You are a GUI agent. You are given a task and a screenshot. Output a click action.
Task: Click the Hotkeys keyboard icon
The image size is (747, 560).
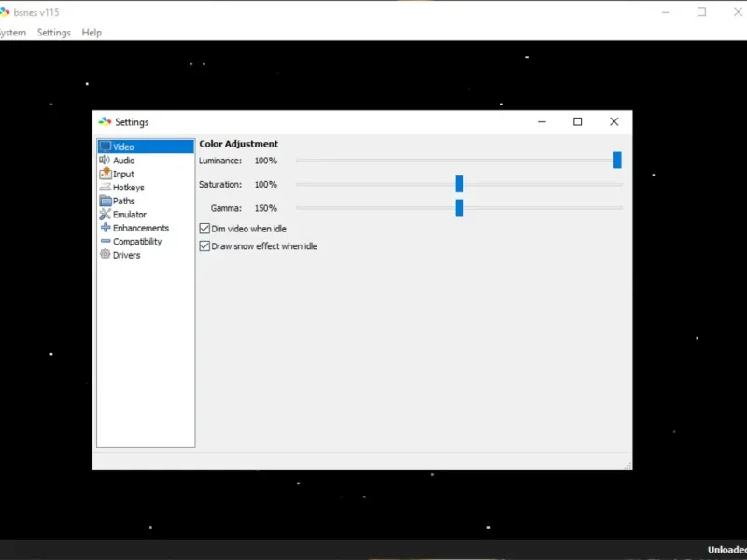106,188
